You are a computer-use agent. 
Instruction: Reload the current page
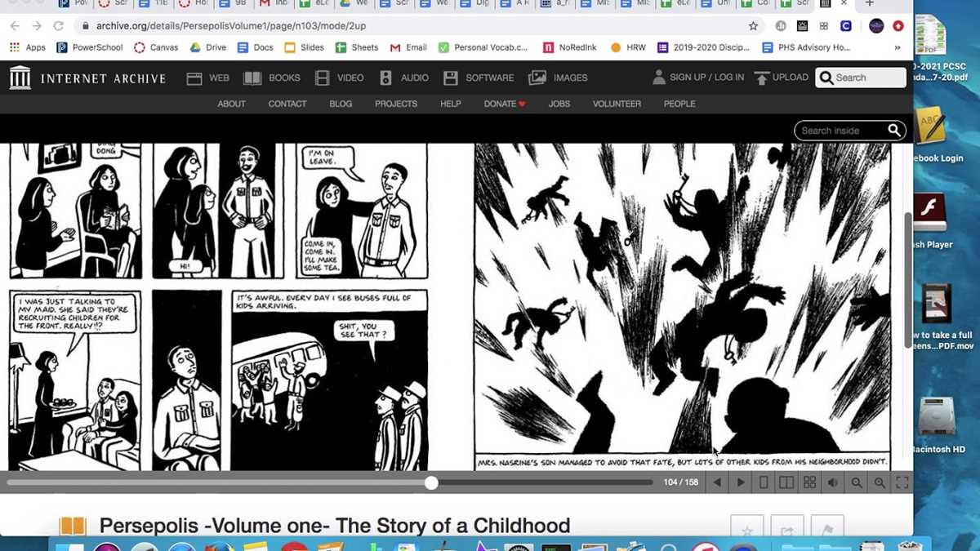(x=58, y=26)
